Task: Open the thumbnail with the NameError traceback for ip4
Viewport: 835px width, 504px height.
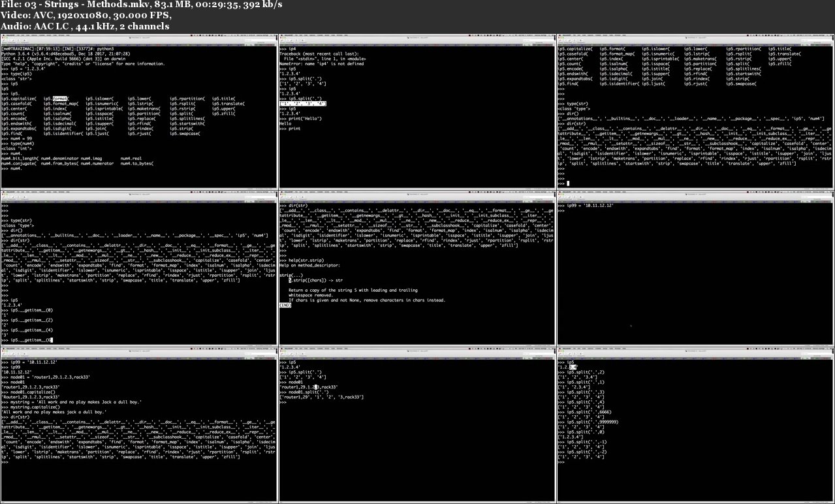Action: coord(417,111)
